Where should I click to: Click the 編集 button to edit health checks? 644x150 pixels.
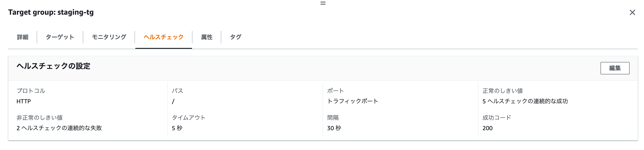615,68
